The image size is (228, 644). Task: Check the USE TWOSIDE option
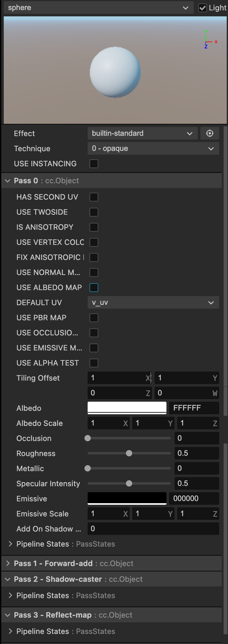pyautogui.click(x=94, y=212)
